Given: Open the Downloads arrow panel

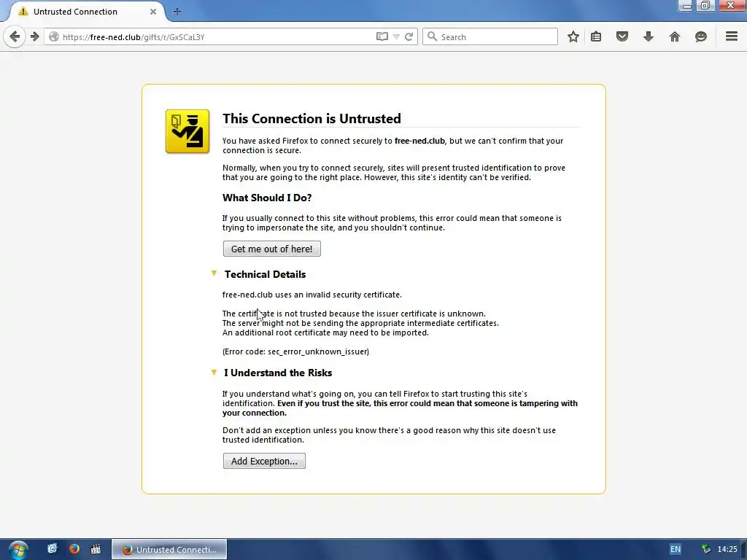Looking at the screenshot, I should [x=649, y=36].
